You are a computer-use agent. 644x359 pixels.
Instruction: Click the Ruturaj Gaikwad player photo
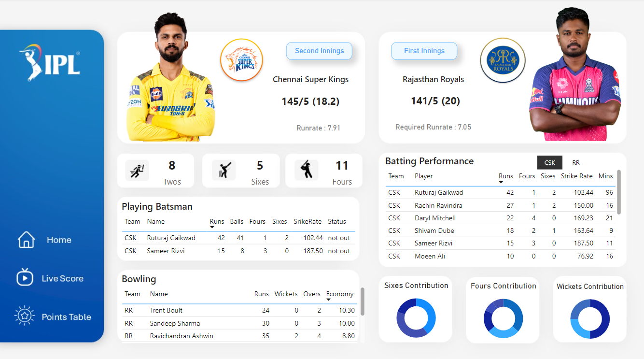pyautogui.click(x=170, y=77)
